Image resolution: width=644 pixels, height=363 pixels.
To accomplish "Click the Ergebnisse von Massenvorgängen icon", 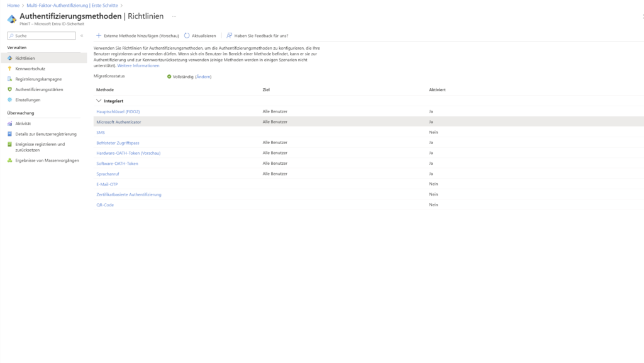I will click(x=9, y=160).
